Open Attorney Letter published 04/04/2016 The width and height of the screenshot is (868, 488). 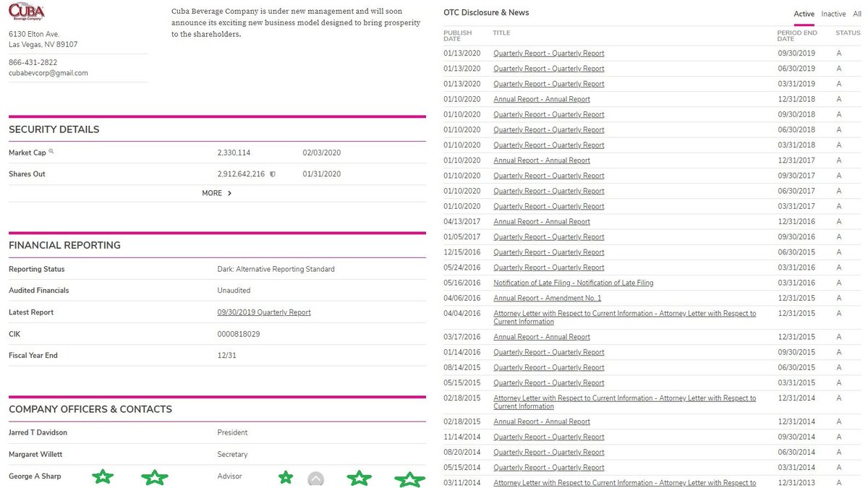pyautogui.click(x=625, y=317)
